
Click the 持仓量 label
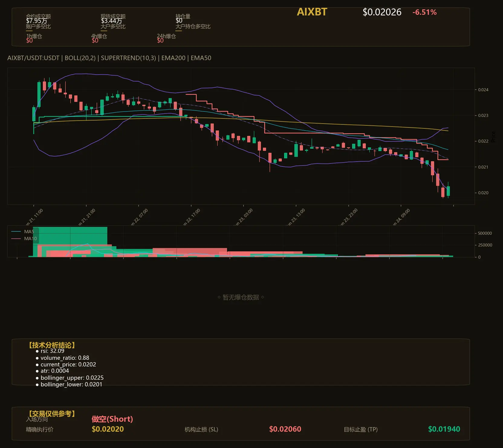coord(183,16)
